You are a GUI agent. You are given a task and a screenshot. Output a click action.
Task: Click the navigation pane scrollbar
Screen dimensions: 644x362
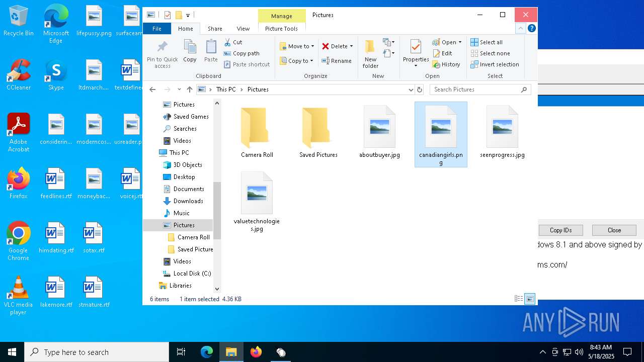217,210
